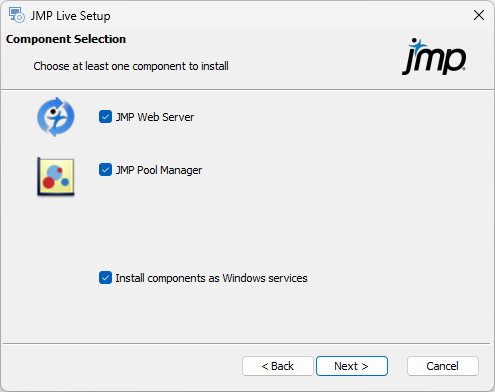This screenshot has height=392, width=495.
Task: Click the JMP Web Server component icon
Action: (x=56, y=117)
